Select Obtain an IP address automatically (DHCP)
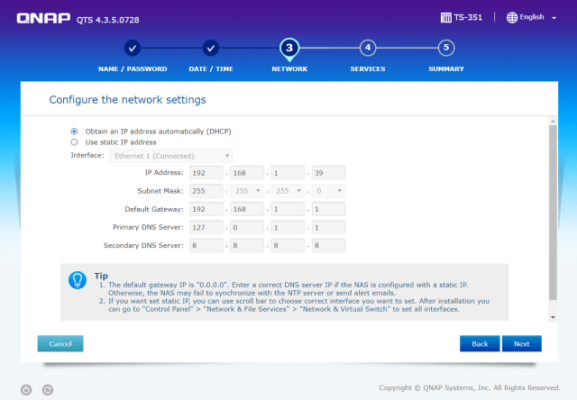This screenshot has width=577, height=400. (x=74, y=131)
